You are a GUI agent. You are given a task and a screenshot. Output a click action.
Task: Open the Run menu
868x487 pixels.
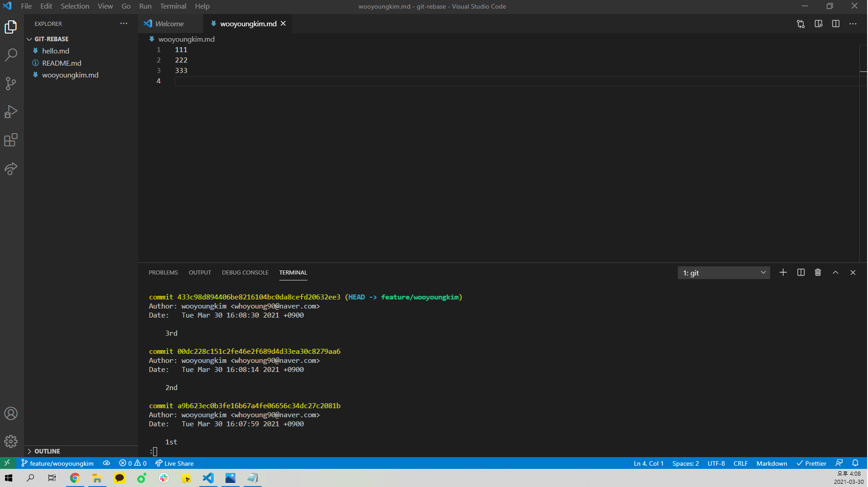(145, 6)
